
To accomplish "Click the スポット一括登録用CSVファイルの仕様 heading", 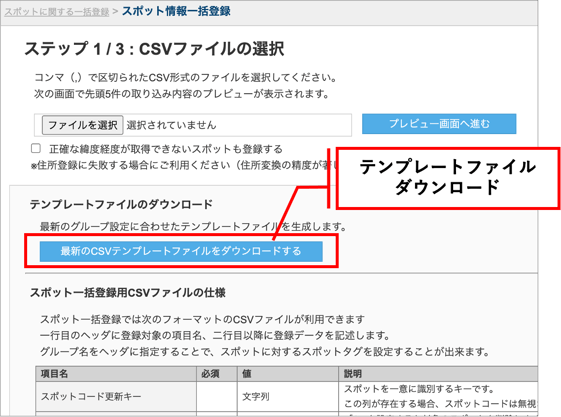I will [128, 293].
